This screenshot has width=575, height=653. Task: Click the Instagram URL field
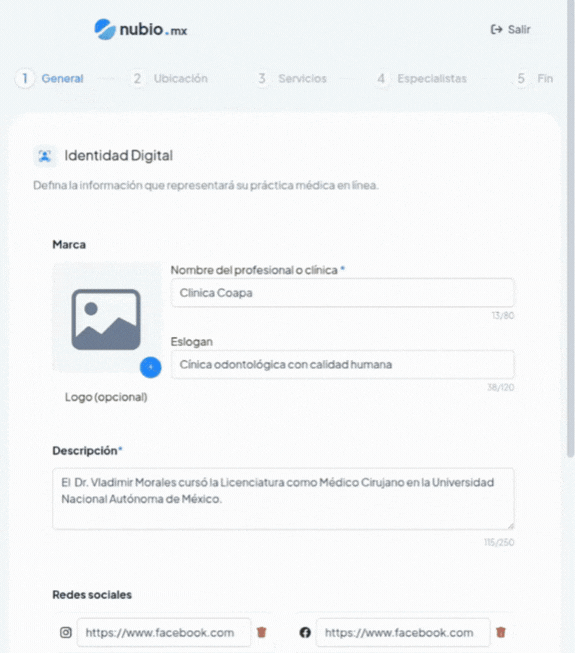pyautogui.click(x=164, y=632)
